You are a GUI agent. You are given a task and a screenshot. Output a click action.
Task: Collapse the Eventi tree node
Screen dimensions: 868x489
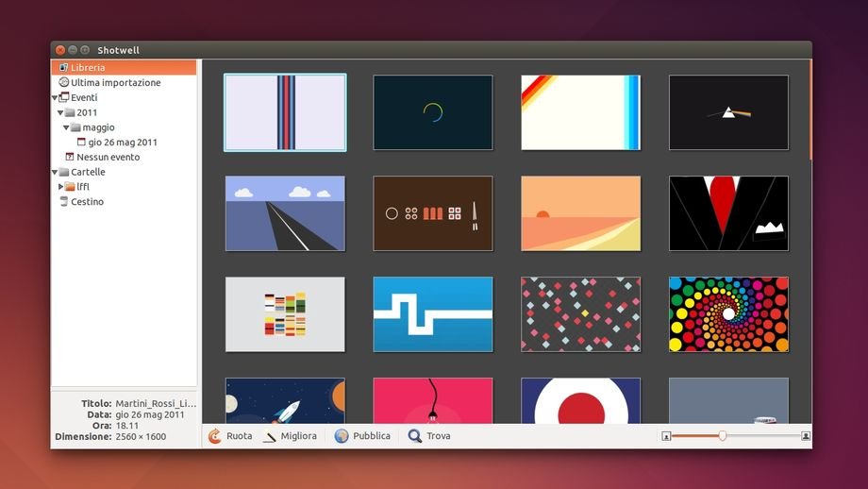click(x=55, y=98)
